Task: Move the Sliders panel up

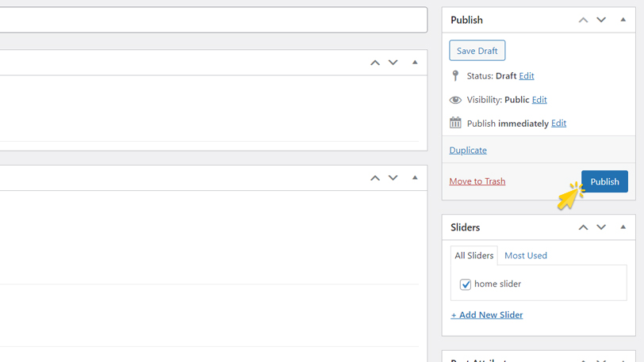Action: tap(583, 227)
